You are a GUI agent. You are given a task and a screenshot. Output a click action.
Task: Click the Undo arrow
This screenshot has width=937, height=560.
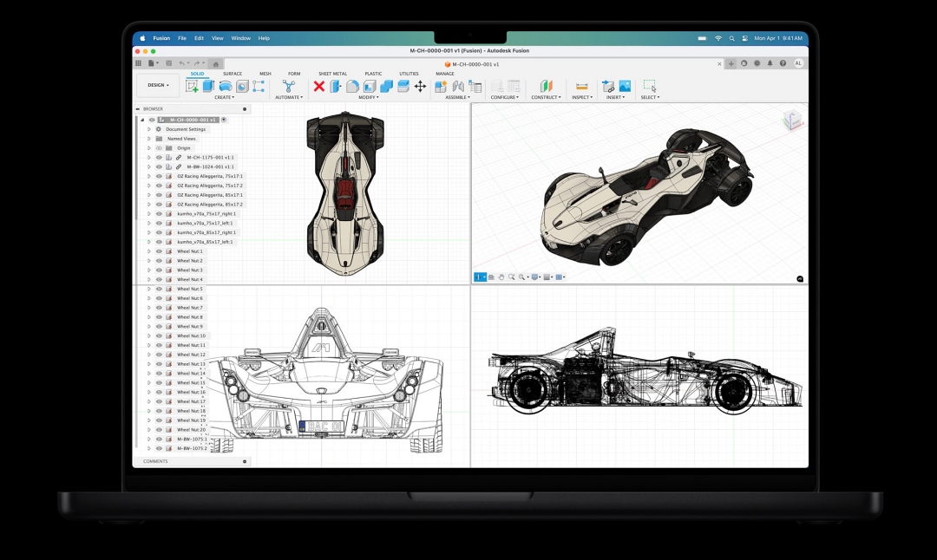pyautogui.click(x=181, y=63)
